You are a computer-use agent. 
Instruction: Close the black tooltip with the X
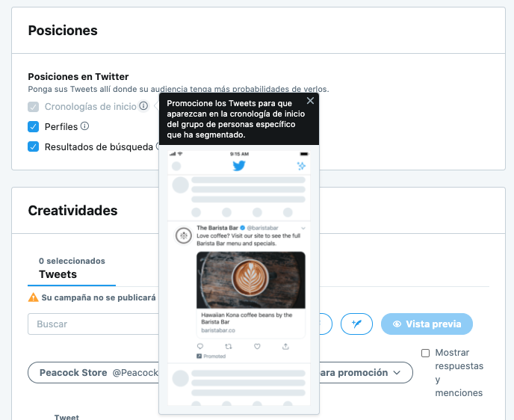pos(310,101)
